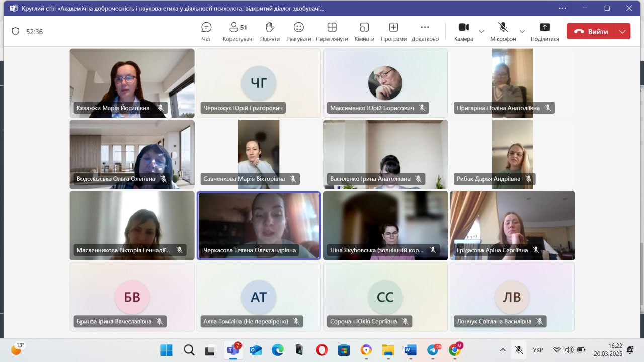
Task: Open the window's more options ellipsis
Action: pyautogui.click(x=562, y=8)
